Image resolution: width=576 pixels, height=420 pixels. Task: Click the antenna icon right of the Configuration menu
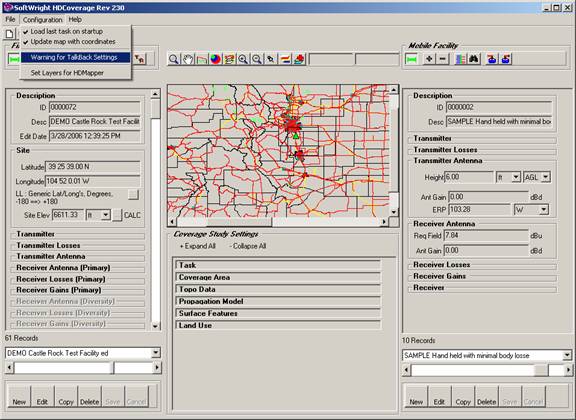(x=140, y=59)
